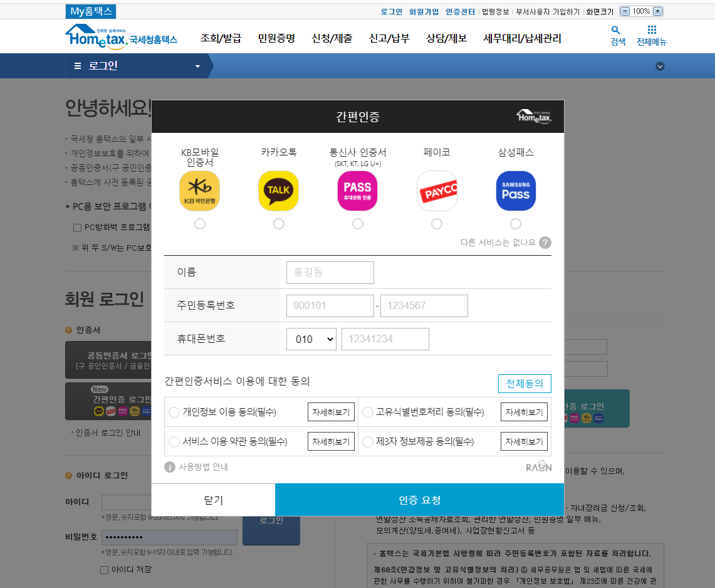
Task: Agree to 고유식별번호처리 동의(필수)
Action: tap(368, 412)
